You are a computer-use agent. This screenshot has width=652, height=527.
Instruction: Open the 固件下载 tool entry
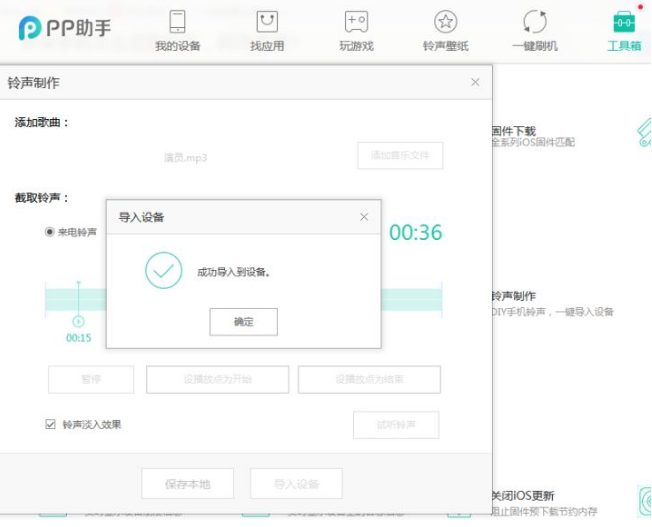(x=514, y=131)
